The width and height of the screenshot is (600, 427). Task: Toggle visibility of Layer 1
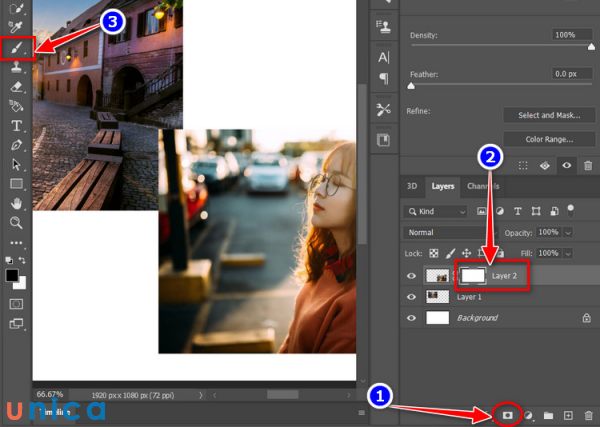pos(411,297)
